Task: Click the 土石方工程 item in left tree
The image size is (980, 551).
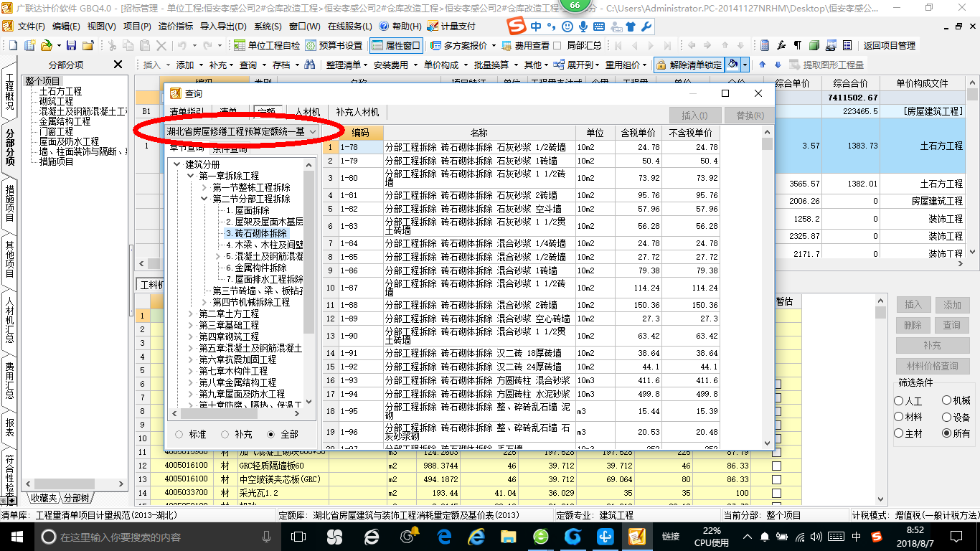Action: 60,91
